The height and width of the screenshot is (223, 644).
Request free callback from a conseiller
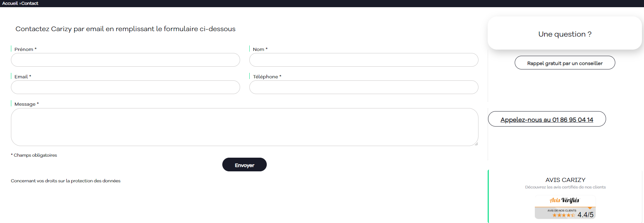tap(565, 63)
